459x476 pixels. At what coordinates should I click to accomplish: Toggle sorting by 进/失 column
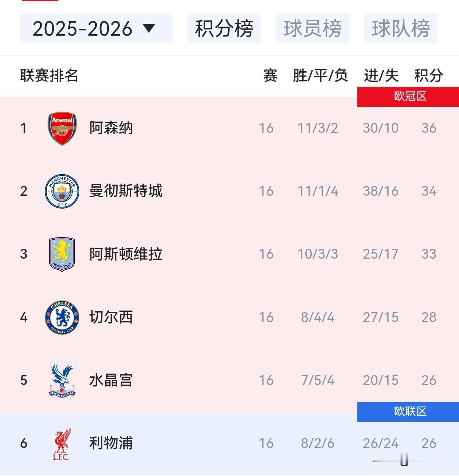coord(380,75)
